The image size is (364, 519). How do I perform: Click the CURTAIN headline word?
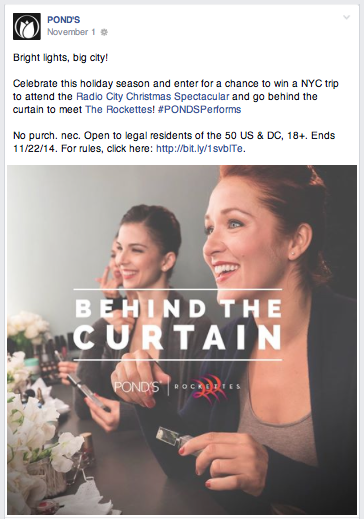(x=178, y=337)
